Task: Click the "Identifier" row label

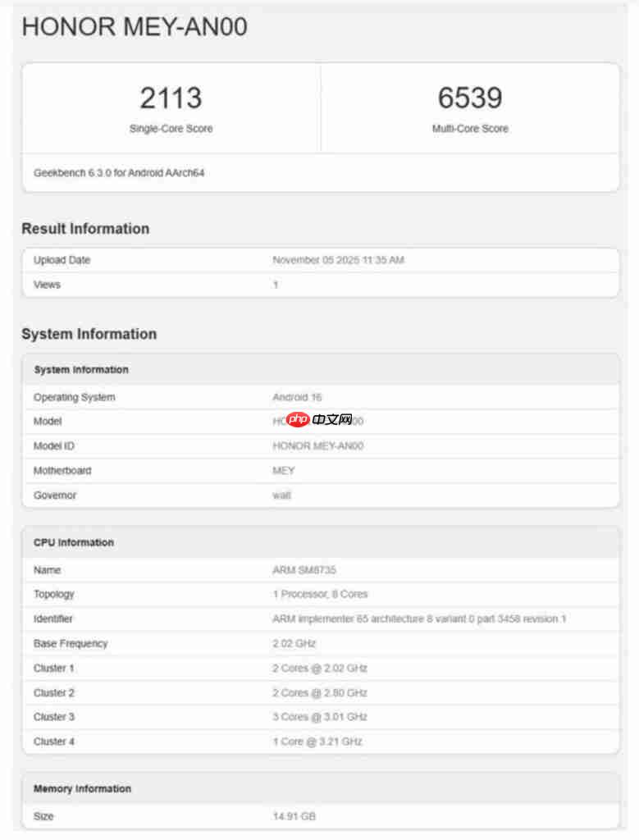Action: coord(53,619)
